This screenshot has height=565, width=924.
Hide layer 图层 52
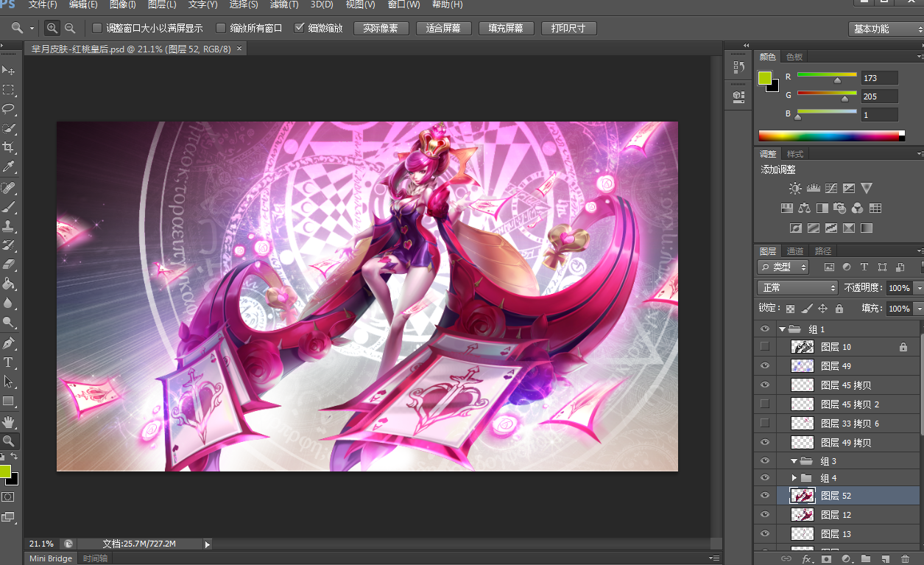(765, 496)
